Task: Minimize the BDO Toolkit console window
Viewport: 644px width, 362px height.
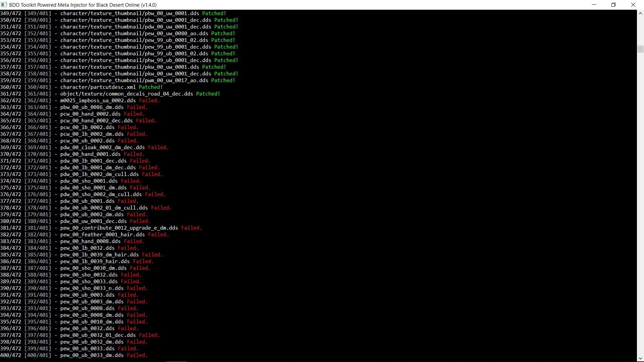Action: pos(594,5)
